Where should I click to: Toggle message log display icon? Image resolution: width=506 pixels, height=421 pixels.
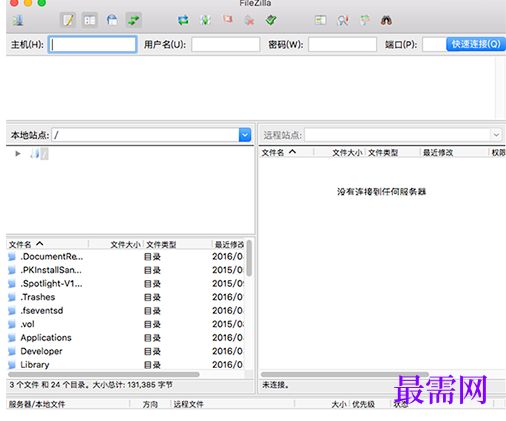68,21
